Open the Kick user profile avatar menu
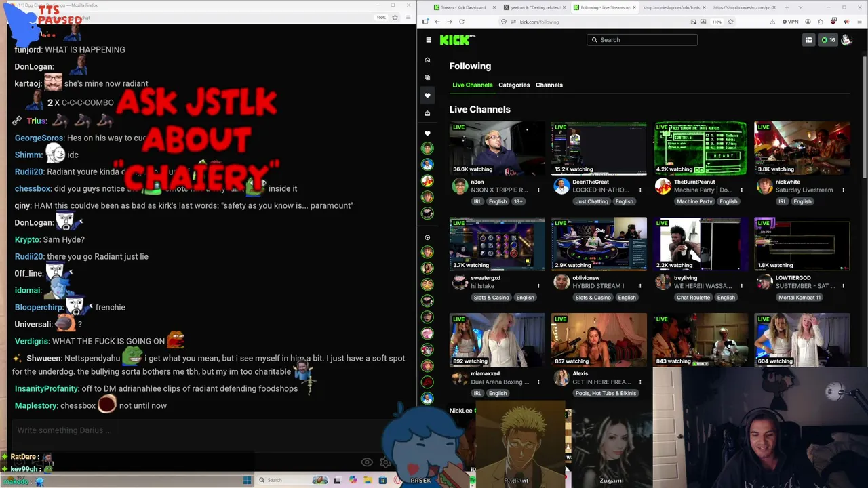Screen dimensions: 868x488 [846, 40]
